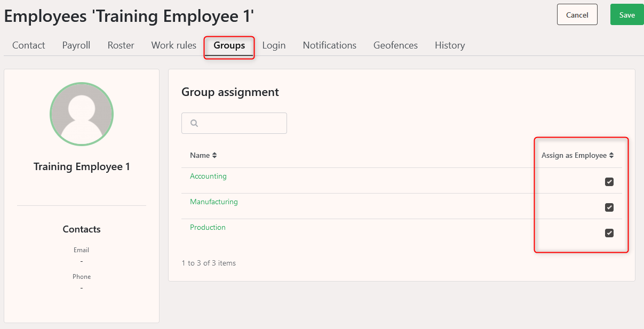Uncheck Assign as Employee for Production

pyautogui.click(x=609, y=233)
